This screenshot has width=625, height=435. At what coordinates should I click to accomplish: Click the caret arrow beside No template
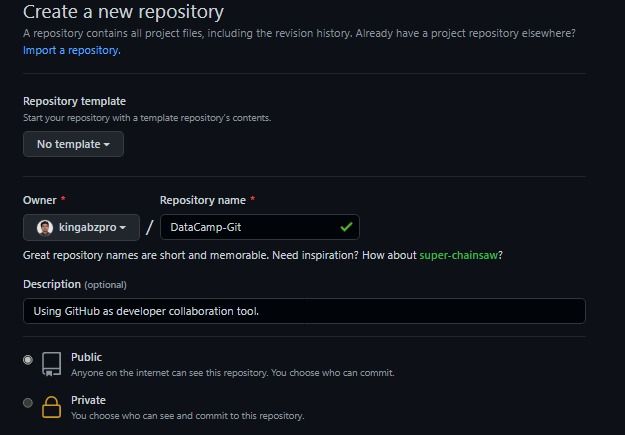tap(107, 145)
